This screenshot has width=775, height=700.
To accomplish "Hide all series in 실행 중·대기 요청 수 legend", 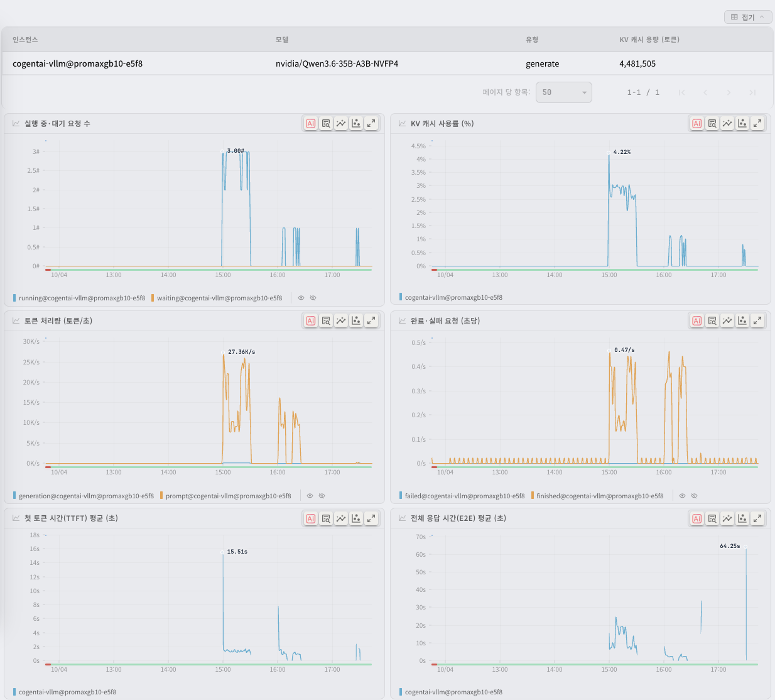I will point(313,298).
